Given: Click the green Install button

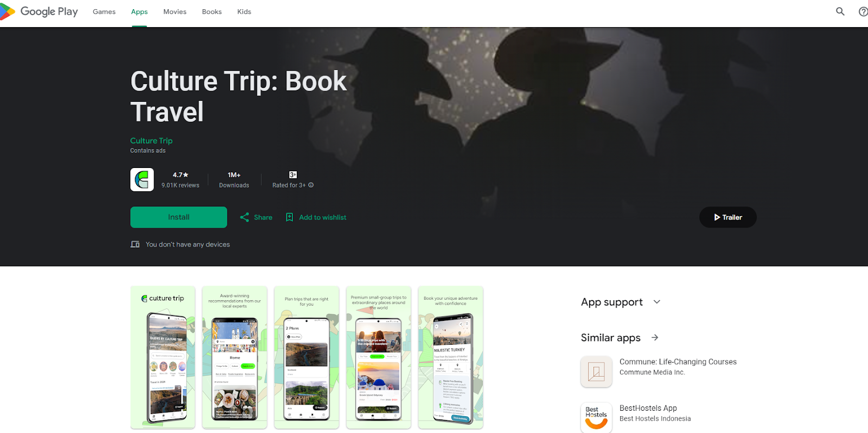Looking at the screenshot, I should pyautogui.click(x=178, y=217).
